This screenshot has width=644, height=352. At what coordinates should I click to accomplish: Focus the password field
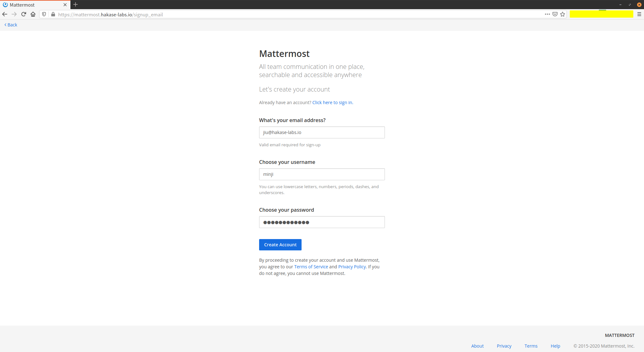[x=322, y=222]
